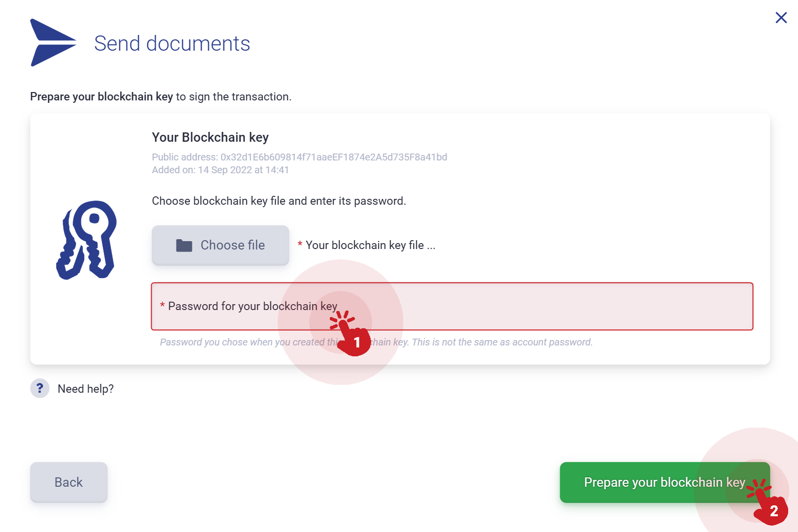Close the Send documents dialog
This screenshot has width=798, height=532.
[x=781, y=18]
